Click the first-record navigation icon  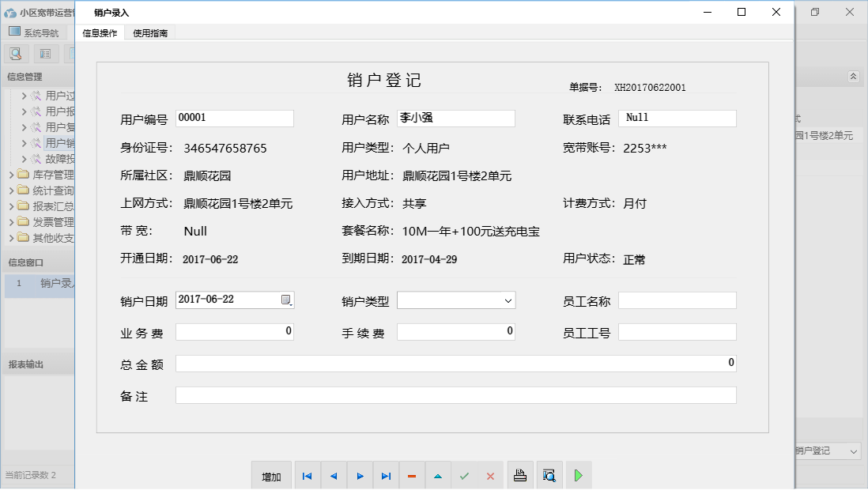(307, 475)
